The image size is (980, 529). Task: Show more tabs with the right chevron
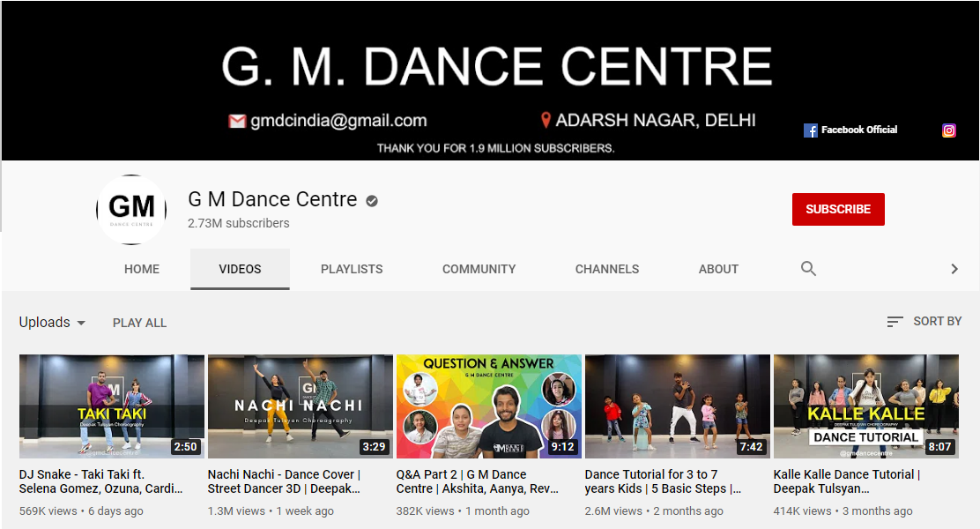(954, 269)
